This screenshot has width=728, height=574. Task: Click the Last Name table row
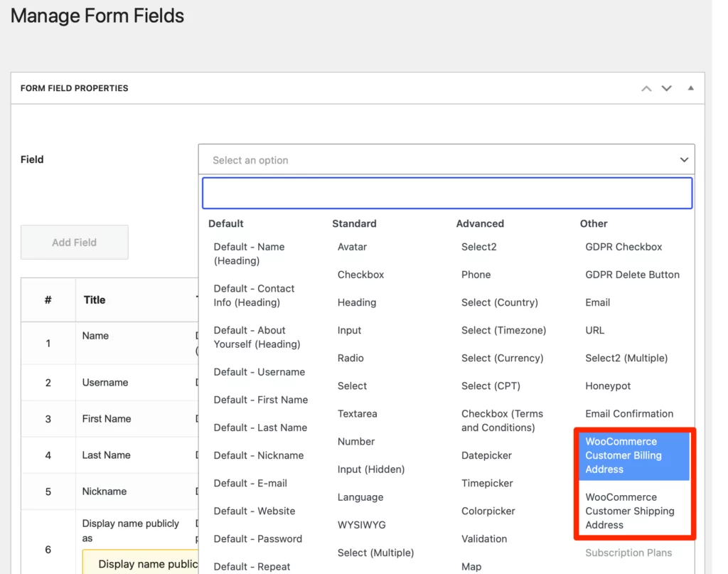(x=109, y=455)
